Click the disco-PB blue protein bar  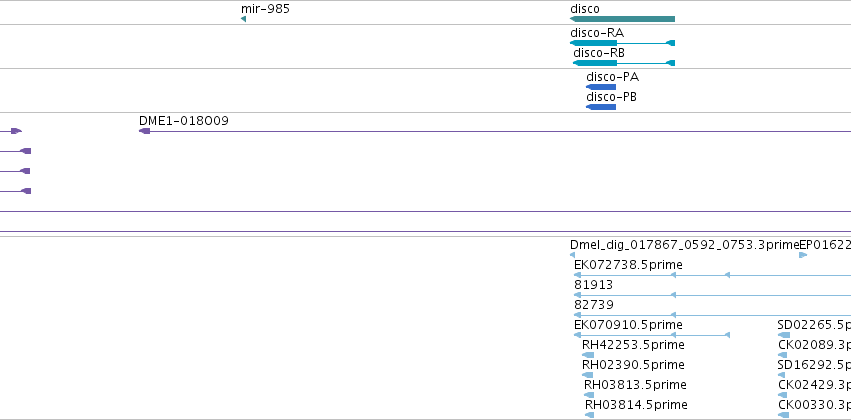(x=601, y=107)
